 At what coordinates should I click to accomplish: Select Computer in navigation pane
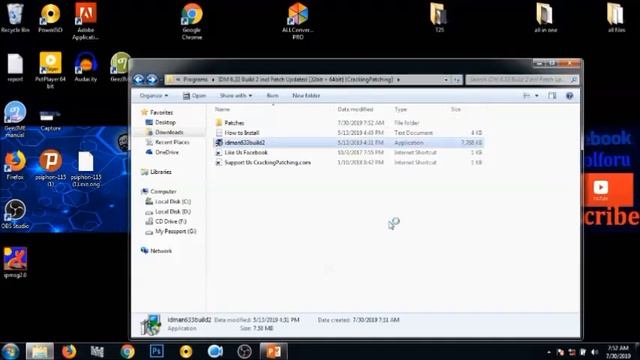[x=163, y=191]
